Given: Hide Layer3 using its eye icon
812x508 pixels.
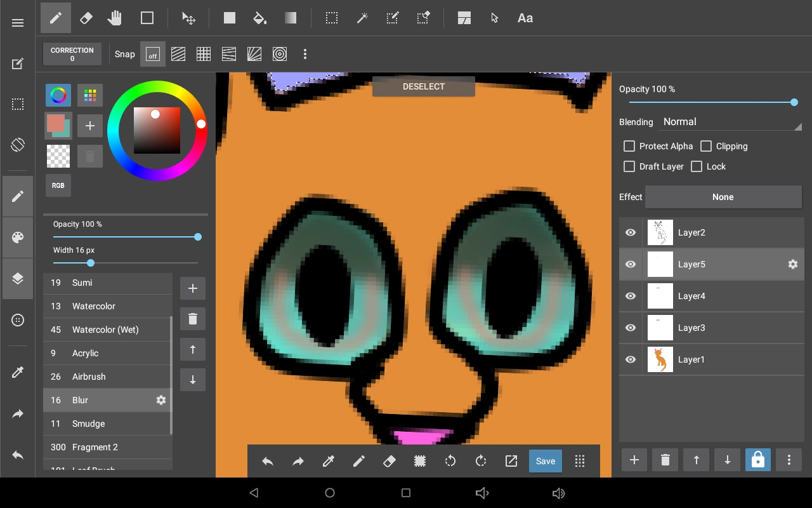Looking at the screenshot, I should coord(631,328).
